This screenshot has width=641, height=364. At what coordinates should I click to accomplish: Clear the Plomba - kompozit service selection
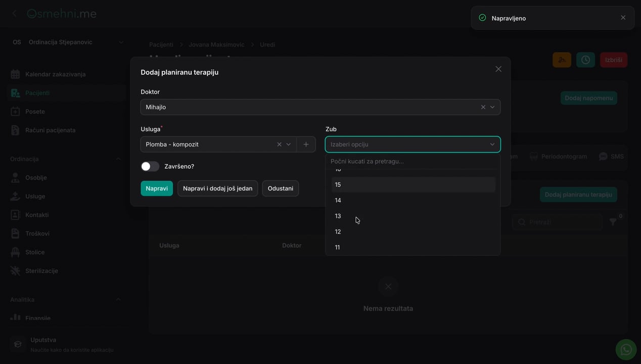279,145
